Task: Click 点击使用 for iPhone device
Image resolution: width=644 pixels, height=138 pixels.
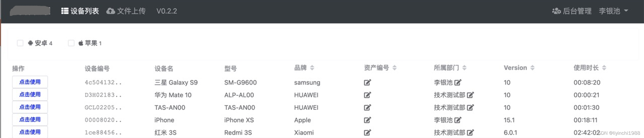Action: pyautogui.click(x=30, y=119)
